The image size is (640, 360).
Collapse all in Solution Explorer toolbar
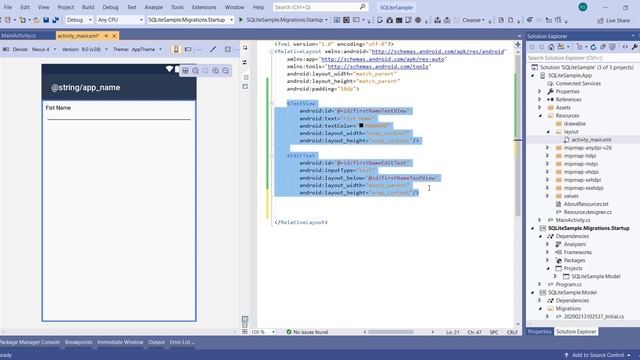click(603, 47)
